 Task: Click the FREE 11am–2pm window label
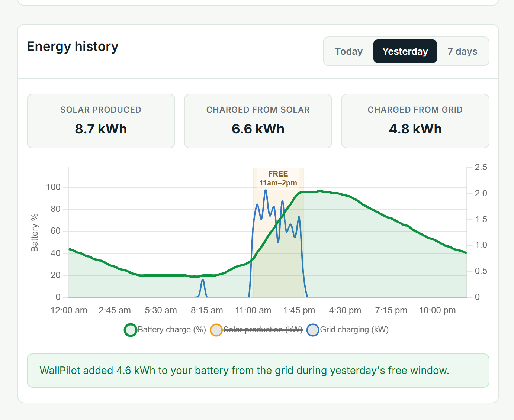click(x=278, y=178)
